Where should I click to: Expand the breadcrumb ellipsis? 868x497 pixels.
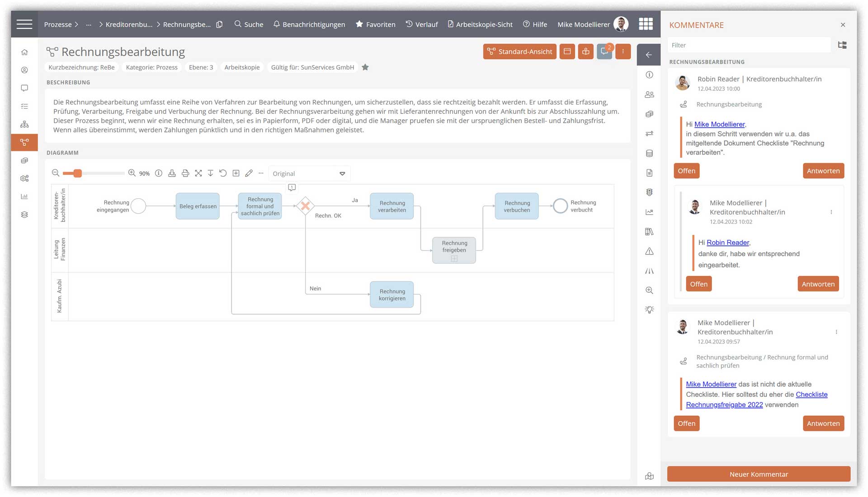click(x=89, y=24)
